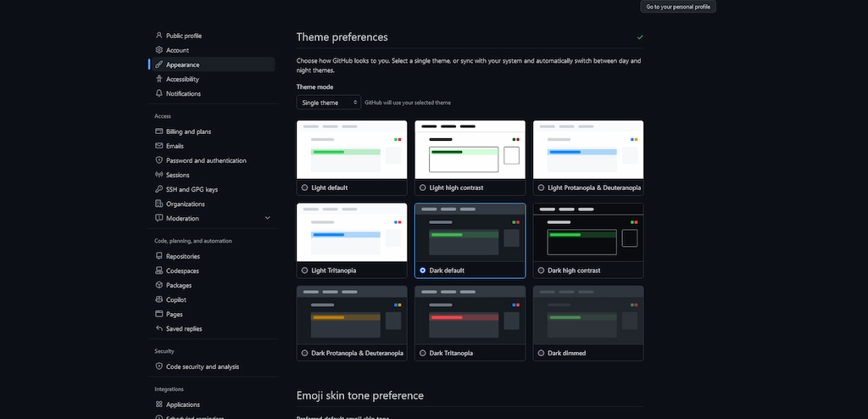
Task: Open SSH and GPG keys link
Action: click(192, 189)
